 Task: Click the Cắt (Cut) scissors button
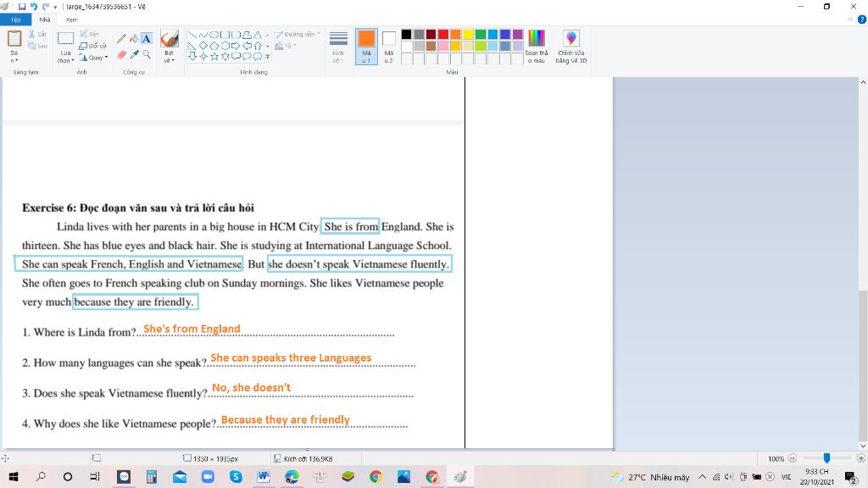point(37,34)
